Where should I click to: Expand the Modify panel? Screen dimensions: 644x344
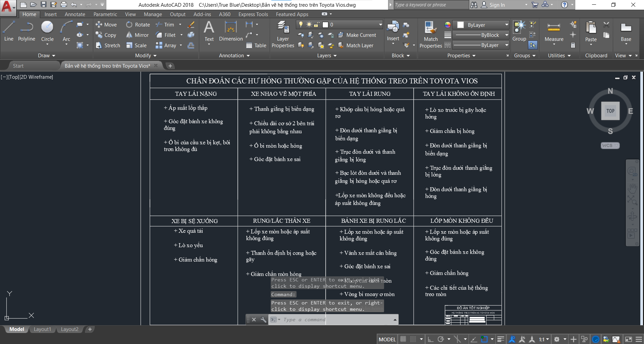pos(146,56)
